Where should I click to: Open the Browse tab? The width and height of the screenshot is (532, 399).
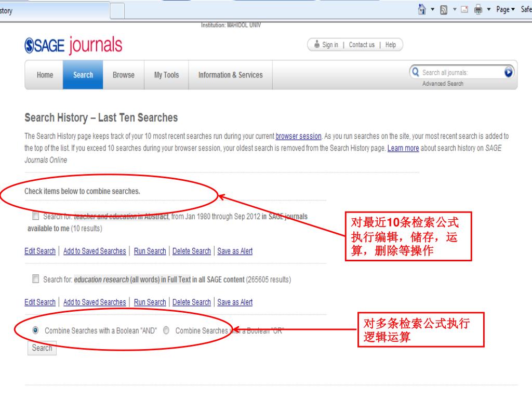click(124, 75)
